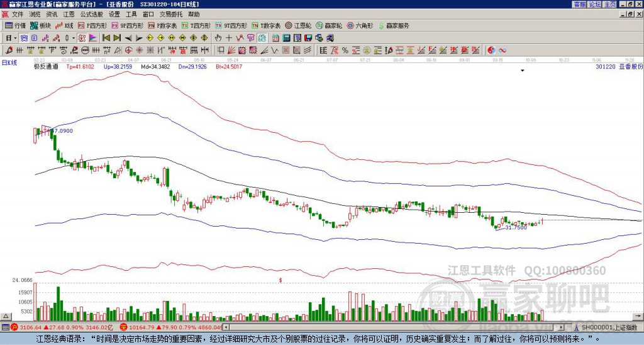The width and height of the screenshot is (644, 345).
Task: Open the 公式选股 menu
Action: (92, 14)
